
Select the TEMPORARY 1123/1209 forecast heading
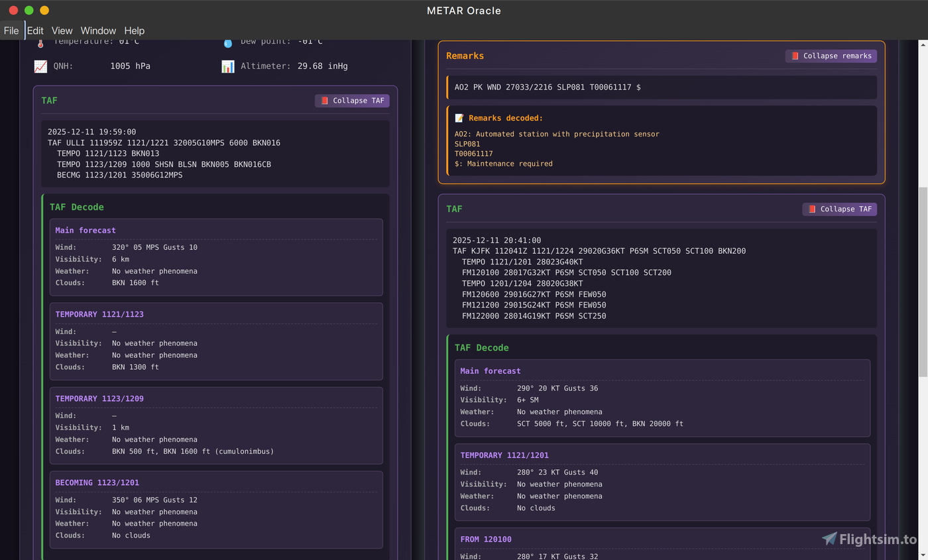click(x=99, y=398)
